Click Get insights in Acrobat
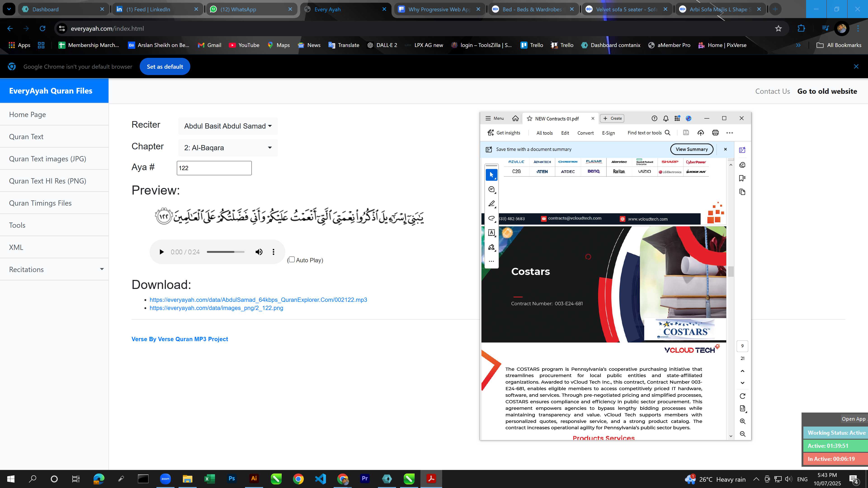This screenshot has height=488, width=868. (504, 133)
